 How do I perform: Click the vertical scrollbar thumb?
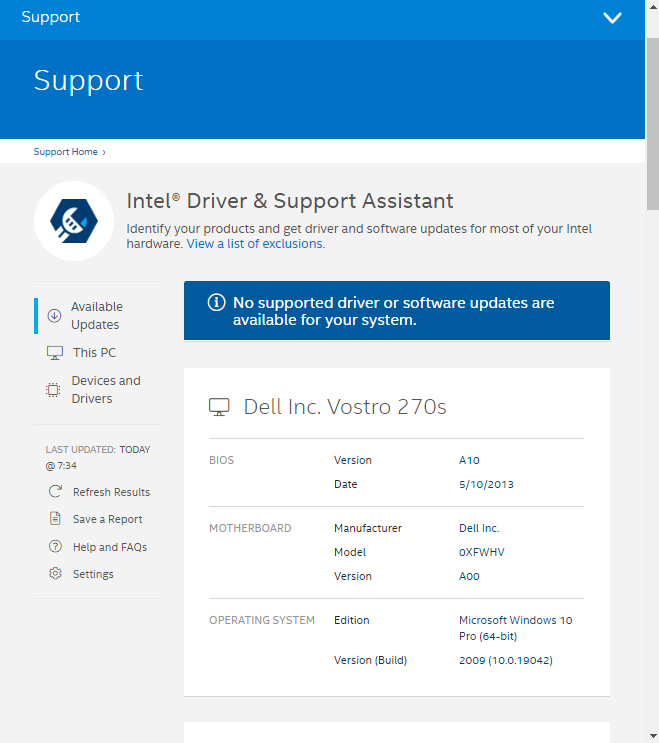click(653, 123)
